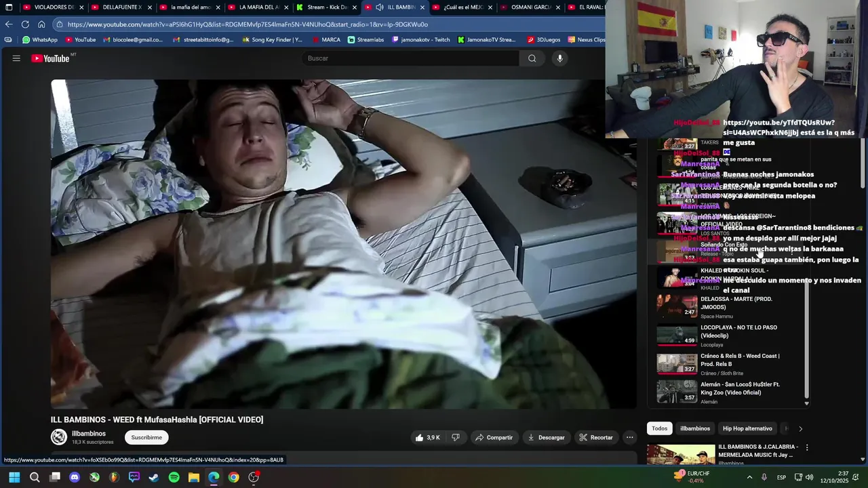This screenshot has height=488, width=868.
Task: Show hidden system tray icons
Action: (749, 477)
